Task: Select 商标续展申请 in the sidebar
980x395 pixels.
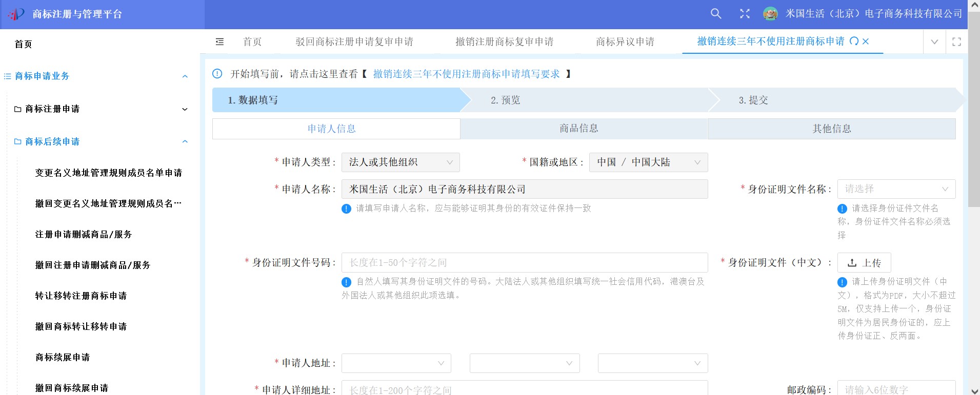Action: tap(63, 358)
